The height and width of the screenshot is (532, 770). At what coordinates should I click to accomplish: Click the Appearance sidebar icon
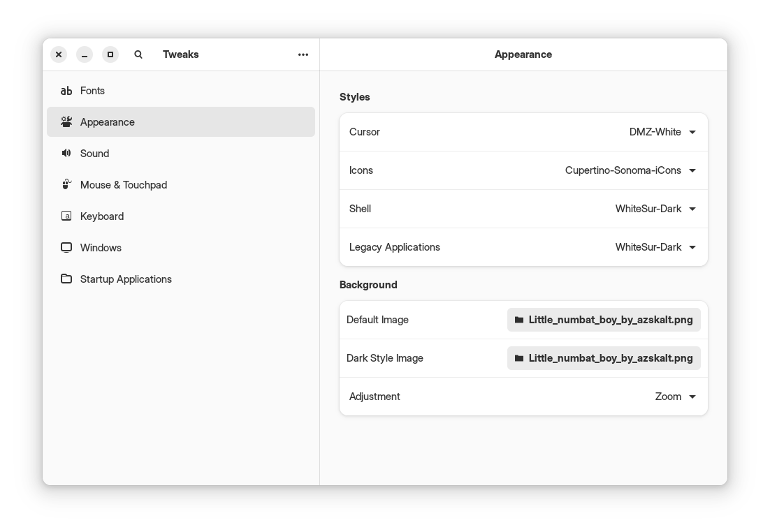click(x=66, y=121)
